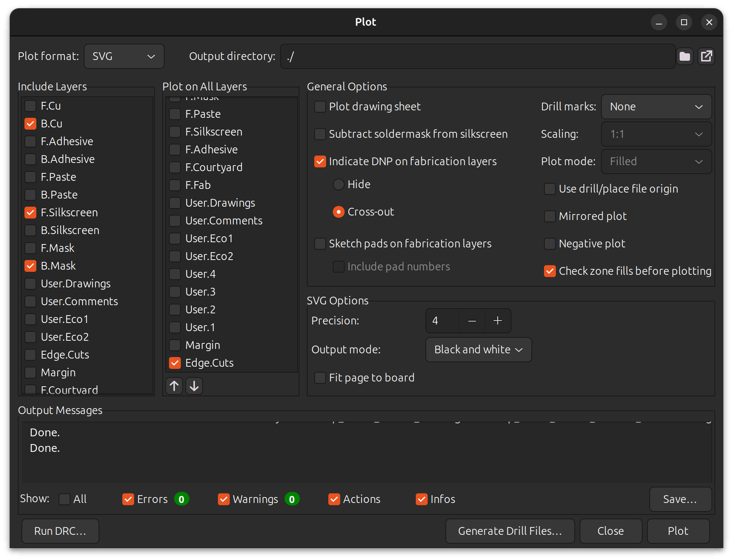
Task: Click the Plot button
Action: [678, 531]
